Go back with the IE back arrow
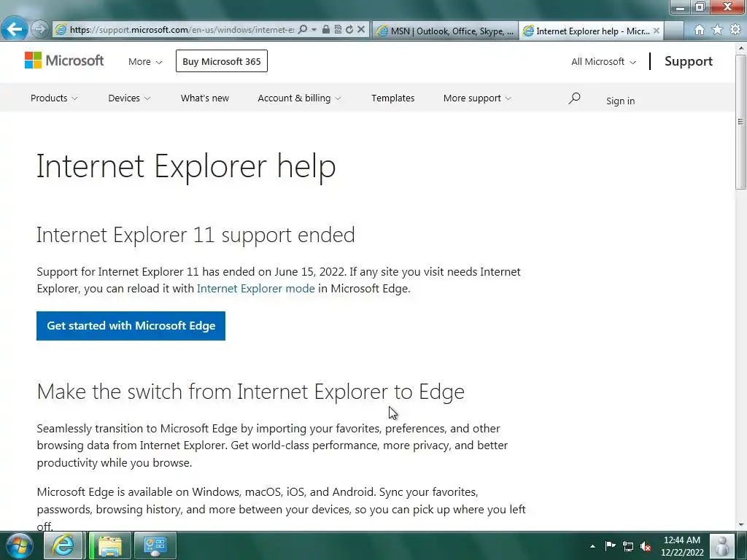Screen dimensions: 747x560 pos(13,29)
